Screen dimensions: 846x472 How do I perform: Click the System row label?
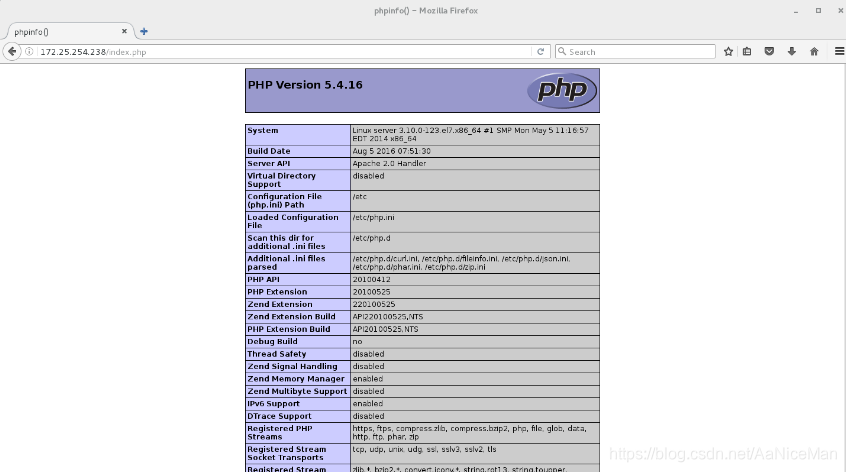(x=263, y=131)
